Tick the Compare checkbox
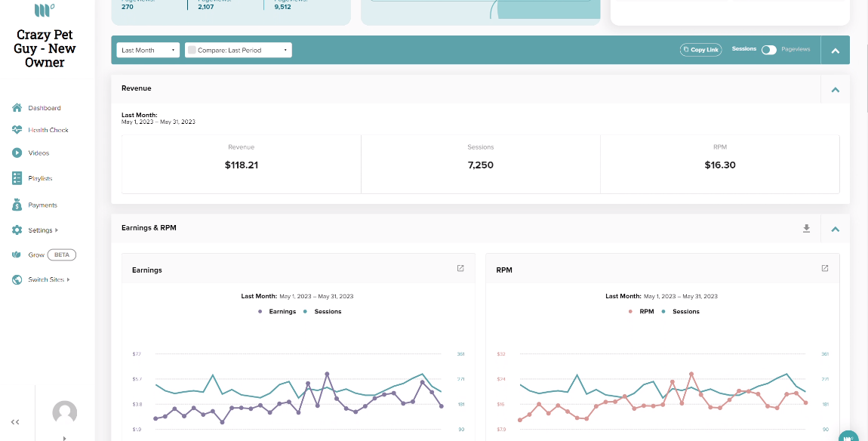Image resolution: width=868 pixels, height=441 pixels. tap(192, 50)
